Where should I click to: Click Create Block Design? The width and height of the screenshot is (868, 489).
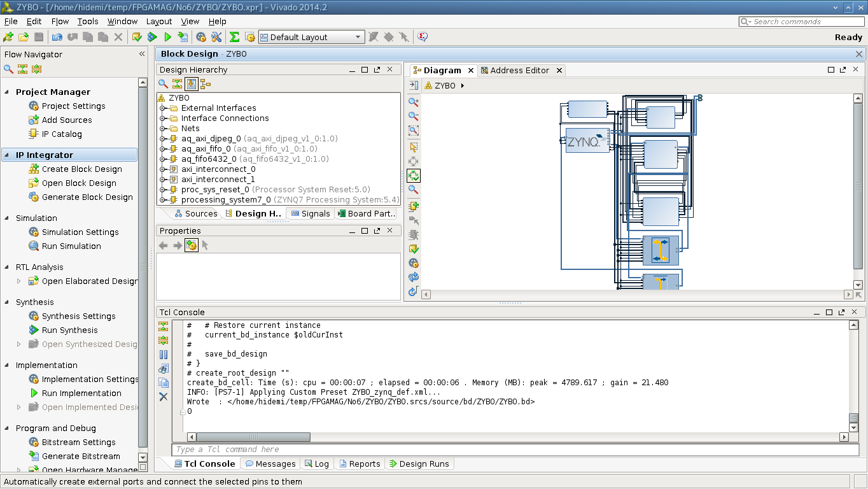82,169
